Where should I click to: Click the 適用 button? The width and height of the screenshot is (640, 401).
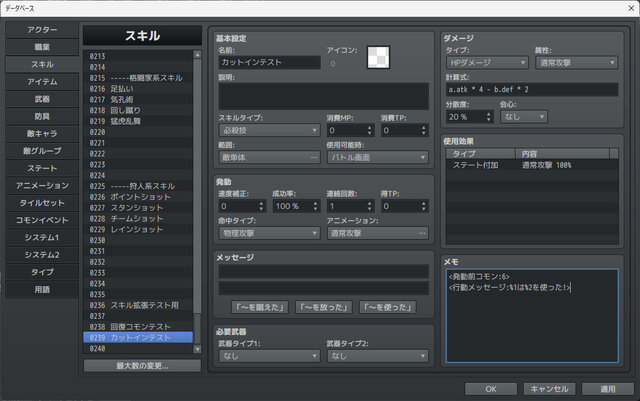point(608,389)
